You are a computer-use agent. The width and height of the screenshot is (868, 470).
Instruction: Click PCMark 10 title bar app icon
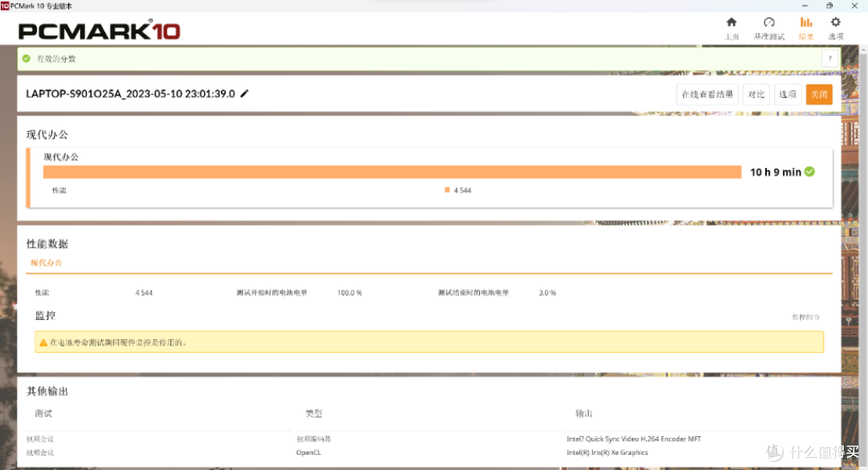pyautogui.click(x=5, y=6)
